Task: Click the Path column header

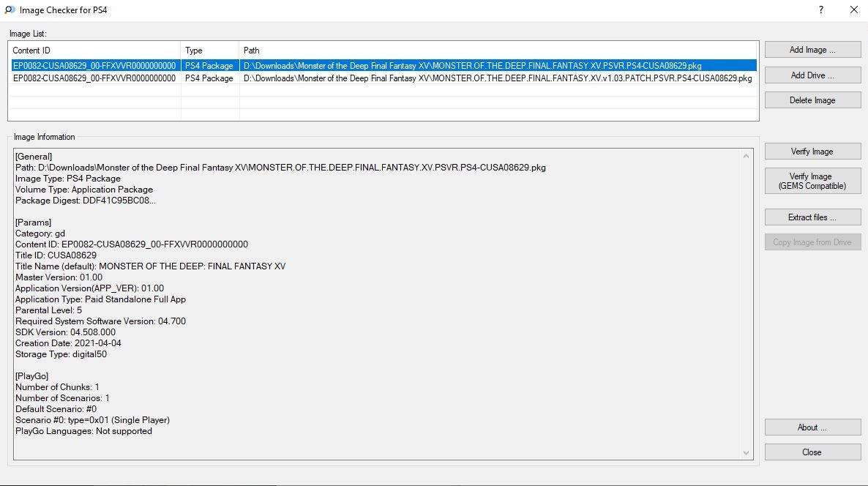Action: (498, 51)
